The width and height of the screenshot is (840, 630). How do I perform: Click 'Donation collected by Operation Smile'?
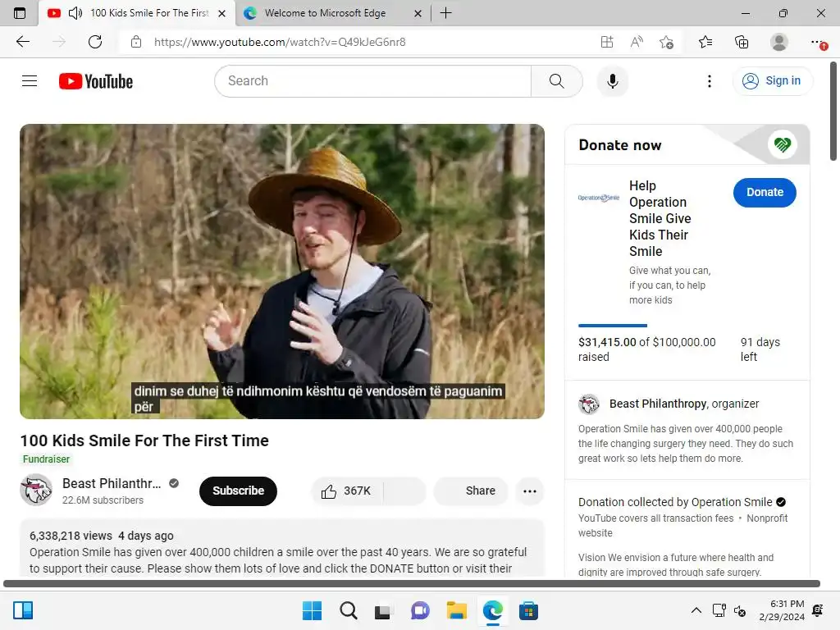tap(675, 502)
